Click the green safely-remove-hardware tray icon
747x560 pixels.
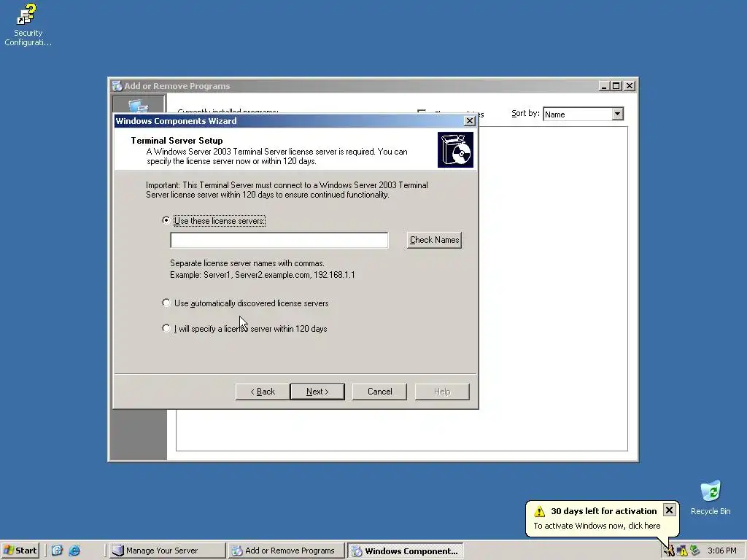point(695,551)
